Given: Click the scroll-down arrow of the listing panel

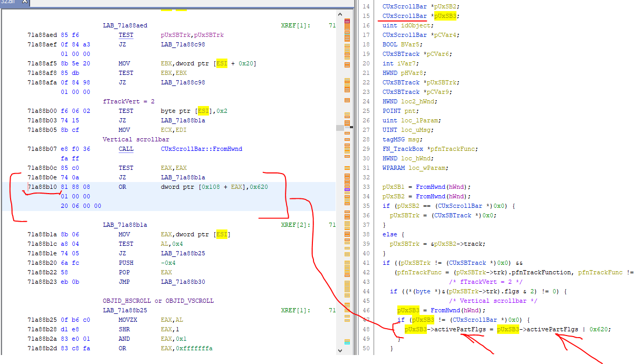Looking at the screenshot, I should pos(340,349).
